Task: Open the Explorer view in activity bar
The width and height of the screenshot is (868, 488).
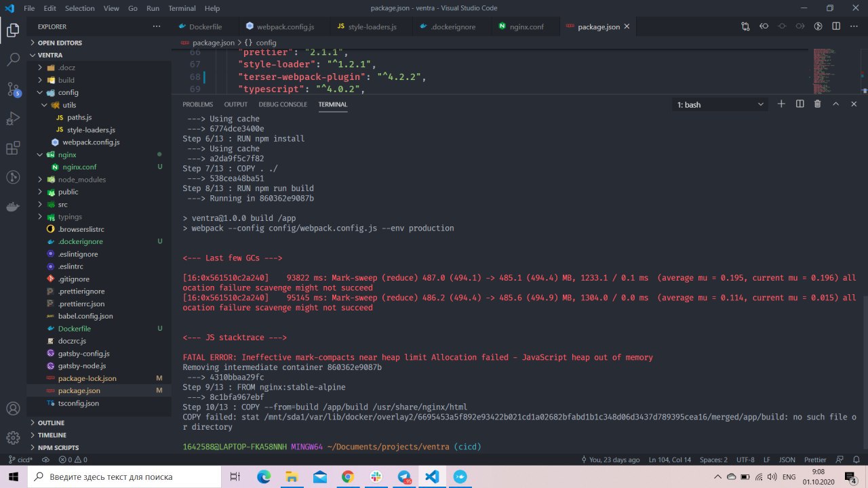Action: pos(13,30)
